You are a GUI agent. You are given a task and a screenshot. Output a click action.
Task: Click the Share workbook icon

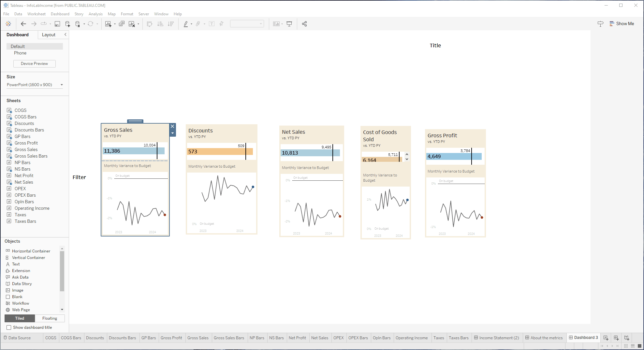coord(304,24)
